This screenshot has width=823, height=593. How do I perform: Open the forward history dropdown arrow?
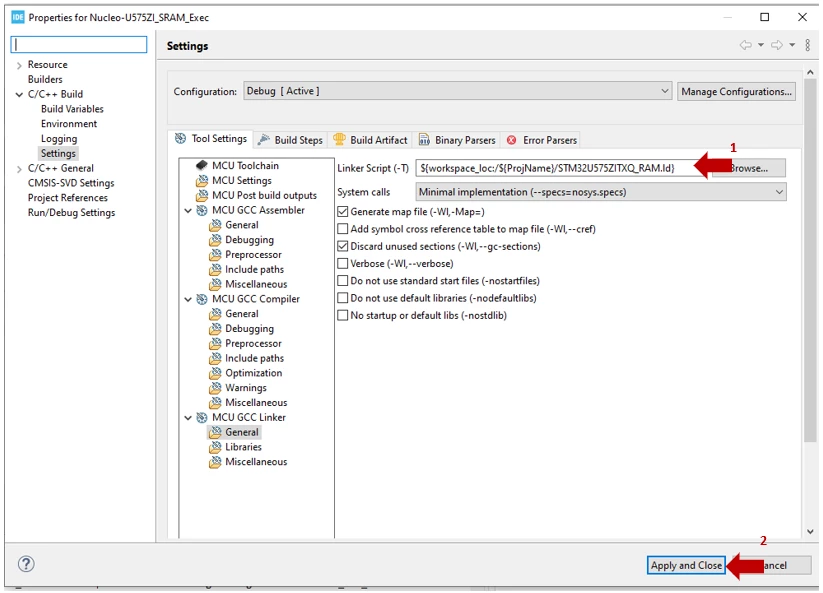tap(792, 45)
